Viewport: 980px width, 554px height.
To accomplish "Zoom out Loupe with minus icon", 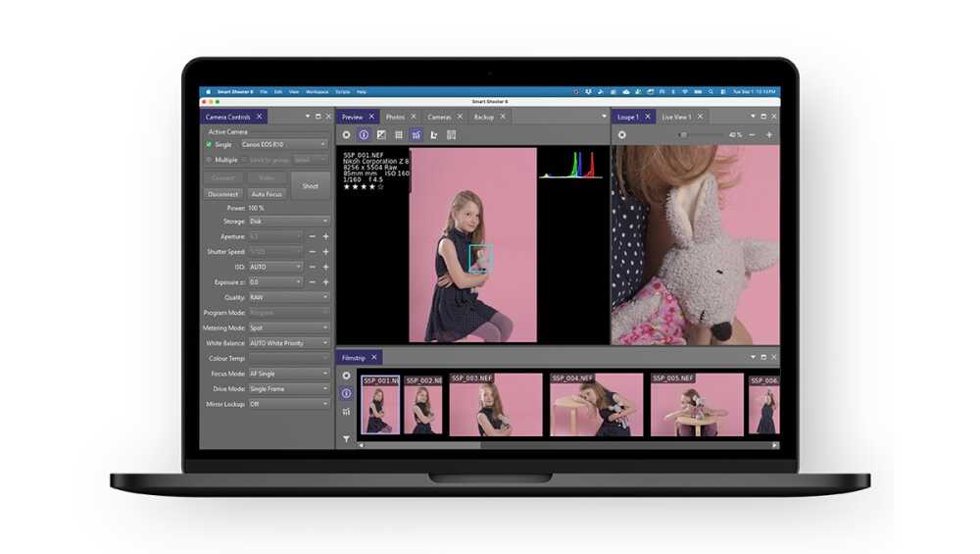I will (x=752, y=135).
